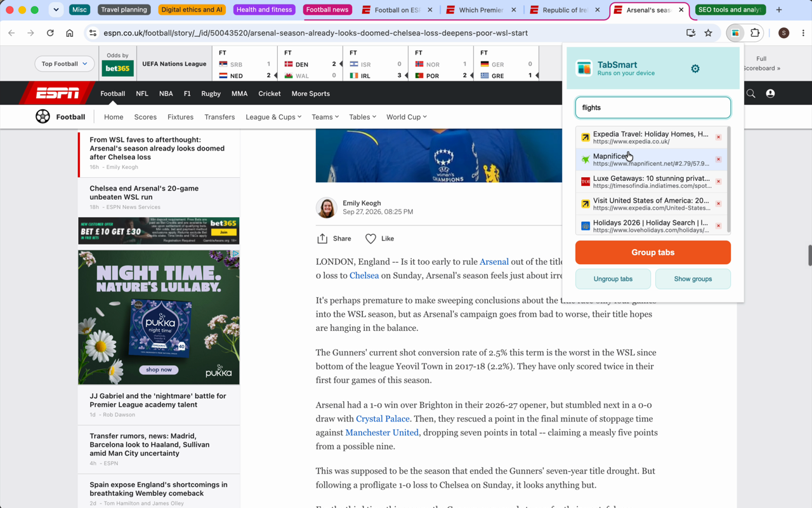Image resolution: width=812 pixels, height=508 pixels.
Task: Open the Pukka Night Time ad
Action: click(159, 317)
